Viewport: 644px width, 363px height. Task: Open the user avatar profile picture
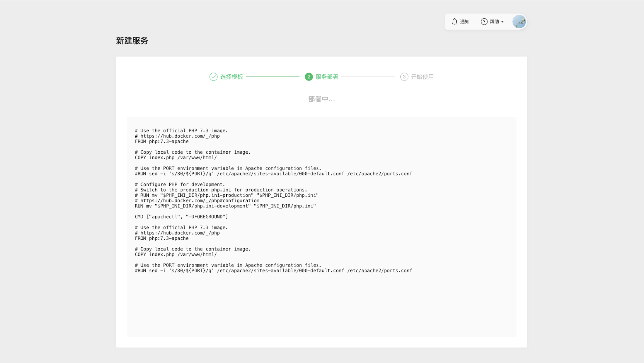click(x=519, y=22)
